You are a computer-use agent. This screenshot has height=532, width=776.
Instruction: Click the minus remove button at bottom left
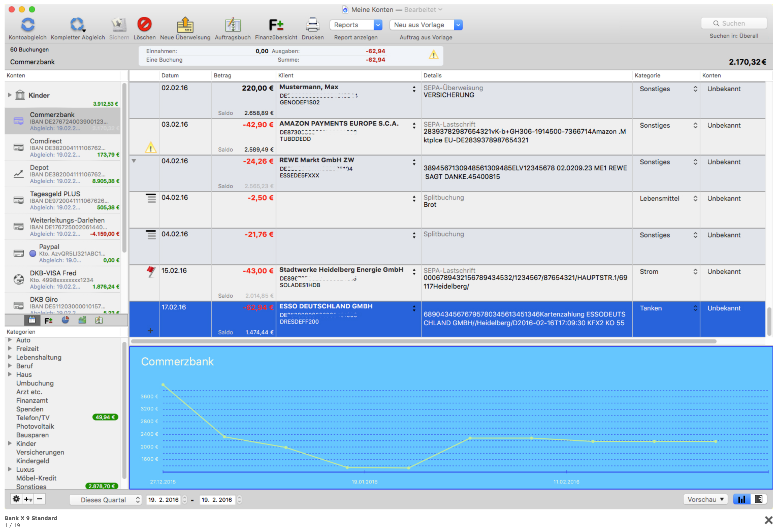pyautogui.click(x=39, y=499)
